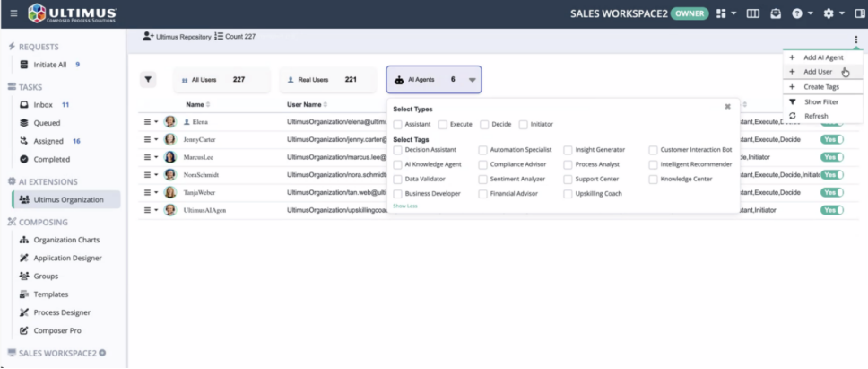Viewport: 868px width, 369px height.
Task: Toggle the Yes switch for Elena
Action: [x=831, y=122]
